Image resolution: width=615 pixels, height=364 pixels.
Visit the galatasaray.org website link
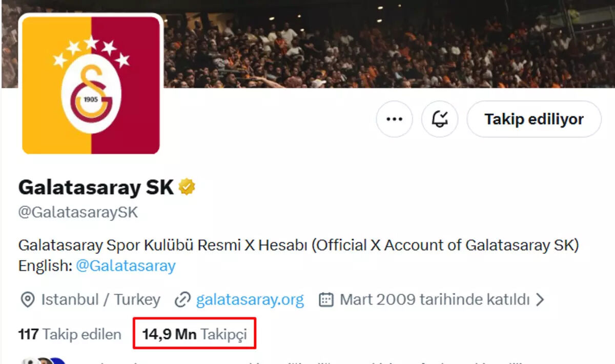pos(251,299)
